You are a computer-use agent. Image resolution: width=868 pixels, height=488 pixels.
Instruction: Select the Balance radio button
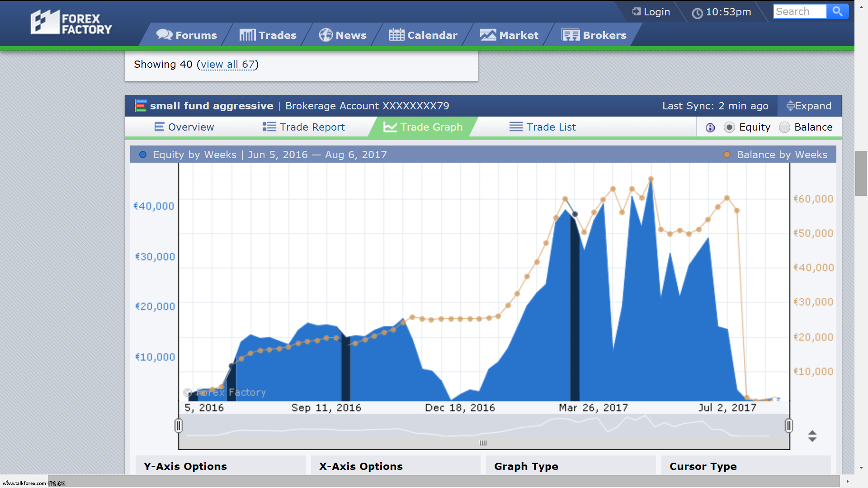[784, 127]
